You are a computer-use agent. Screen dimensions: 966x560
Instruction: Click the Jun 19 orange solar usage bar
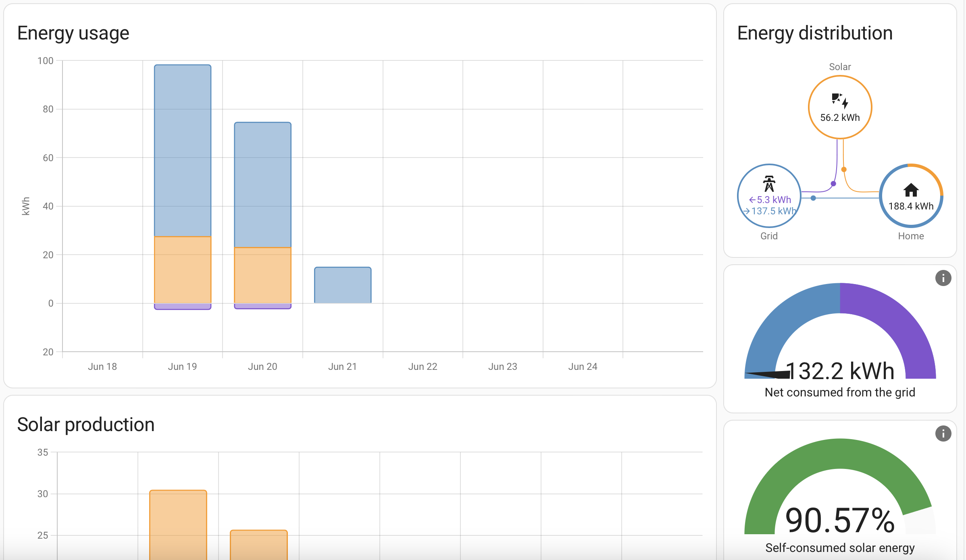(x=183, y=270)
